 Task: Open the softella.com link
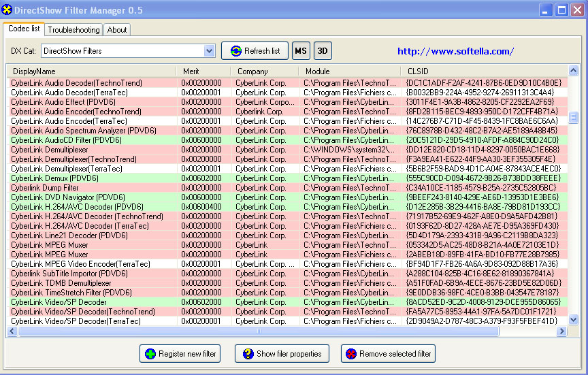pyautogui.click(x=455, y=51)
